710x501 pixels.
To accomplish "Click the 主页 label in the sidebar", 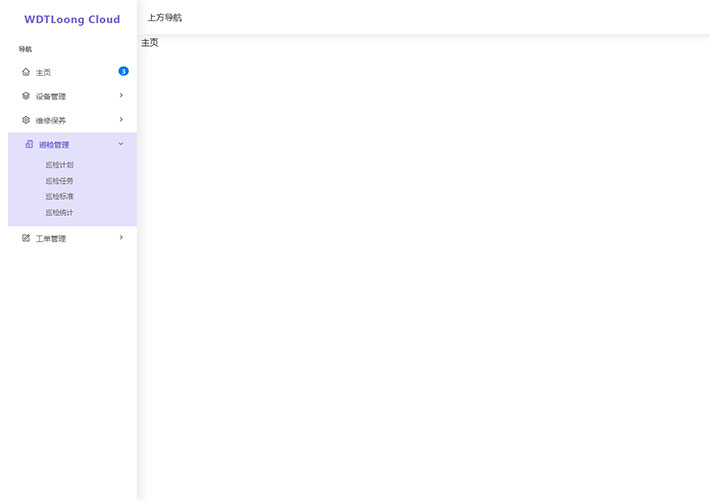I will click(43, 73).
